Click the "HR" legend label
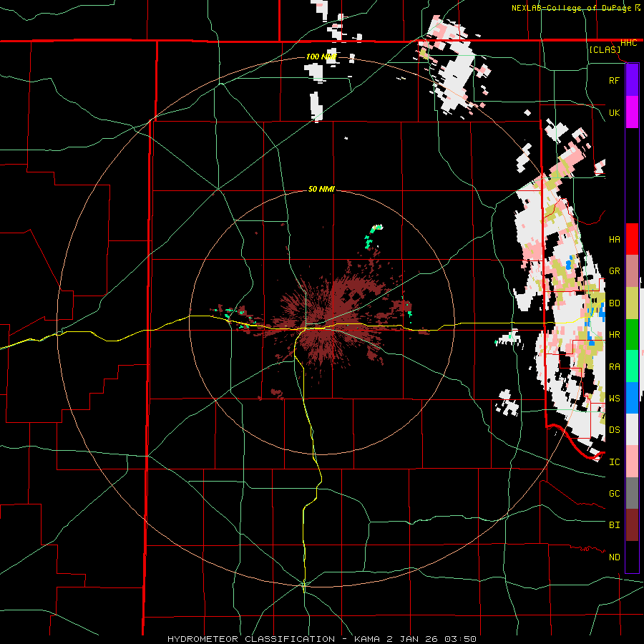The width and height of the screenshot is (644, 644). [x=614, y=335]
